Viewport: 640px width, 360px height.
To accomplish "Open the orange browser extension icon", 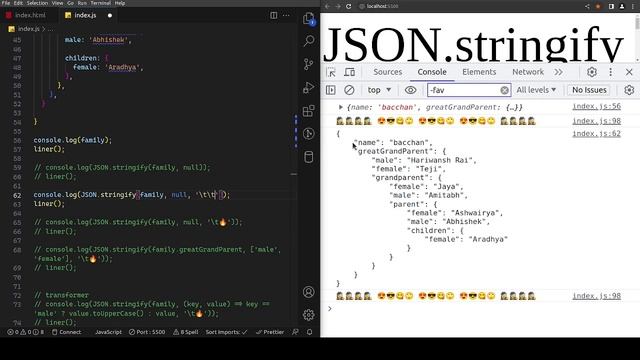I will pos(598,6).
